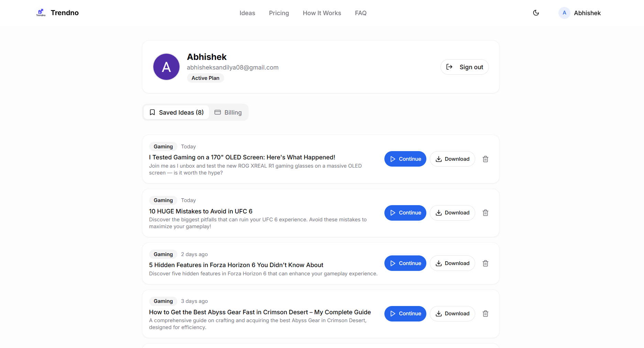Viewport: 644px width, 348px height.
Task: Open the small Abhishek avatar in header
Action: (x=564, y=13)
